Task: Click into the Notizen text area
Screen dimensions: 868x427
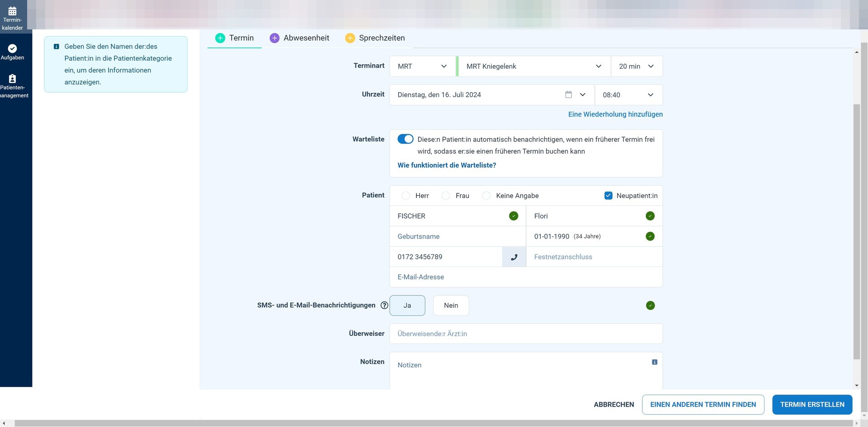Action: tap(526, 371)
